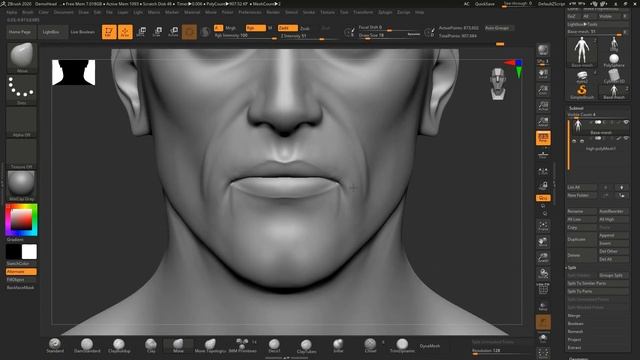Toggle visibility eye of Base mesh subtool

point(626,122)
